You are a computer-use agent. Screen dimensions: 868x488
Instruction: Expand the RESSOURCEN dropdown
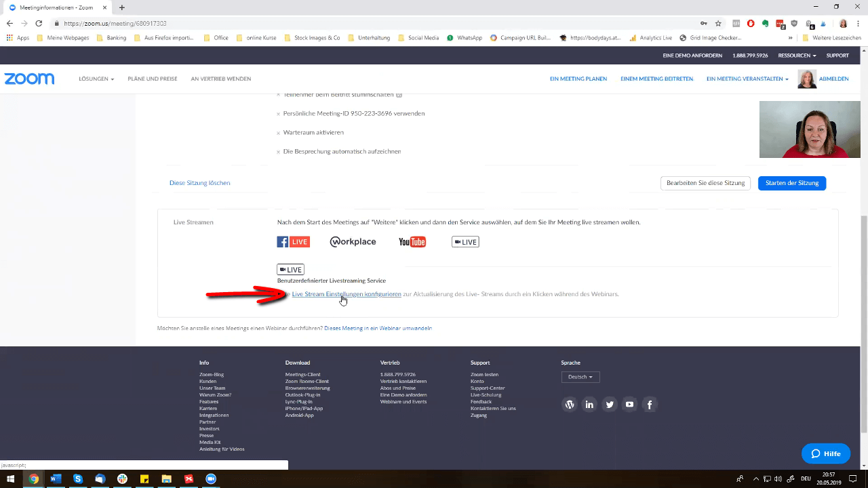[797, 56]
